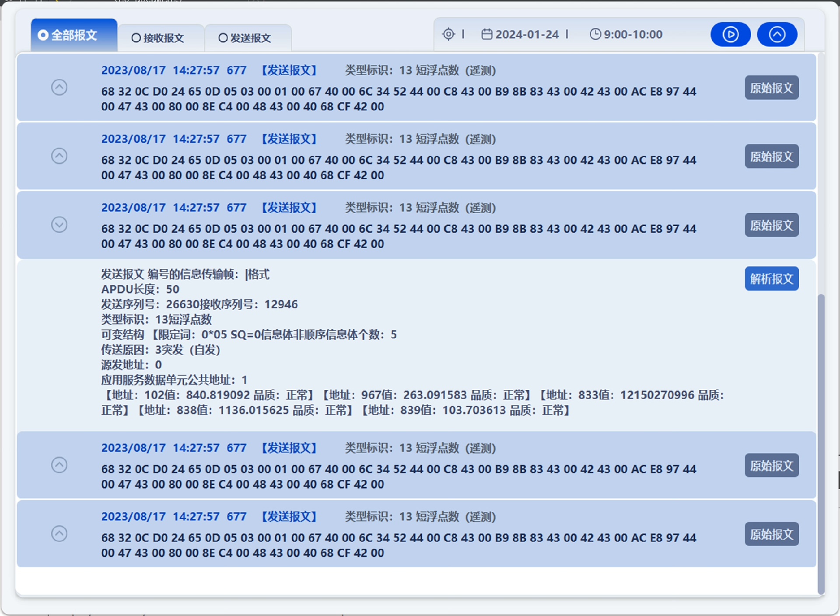840x616 pixels.
Task: Click 原始报文 button in the fourth row
Action: (x=772, y=465)
